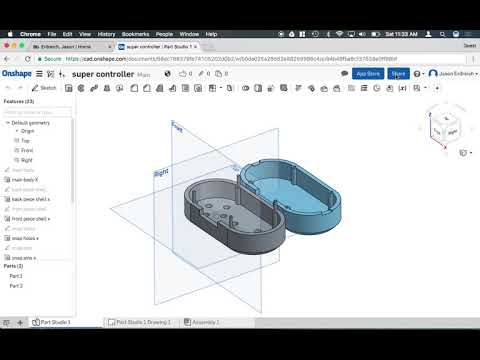This screenshot has width=480, height=360.
Task: Select the Mirror tool icon
Action: pyautogui.click(x=229, y=88)
